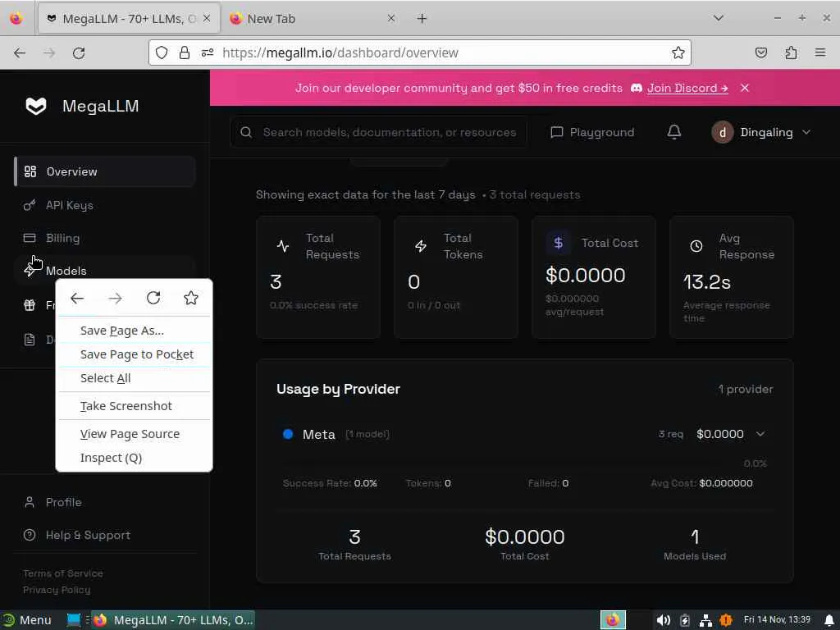The image size is (840, 630).
Task: Dismiss the pink Discord banner
Action: pos(745,88)
